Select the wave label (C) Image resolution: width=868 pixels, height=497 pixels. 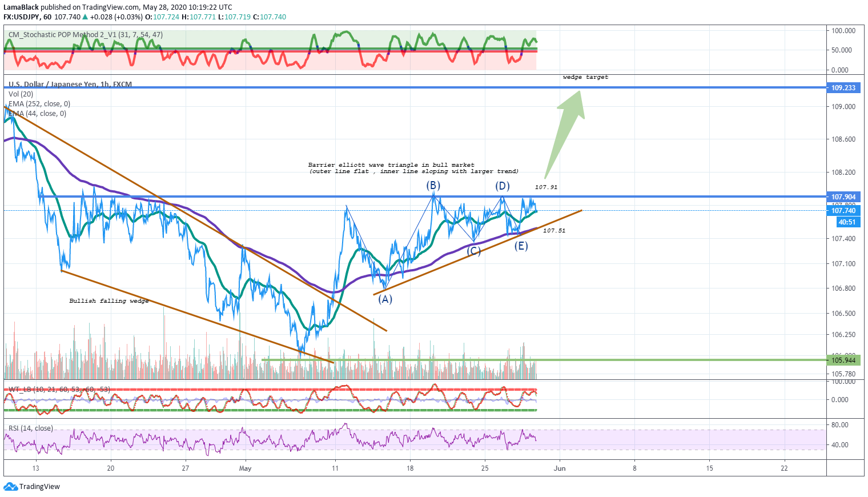tap(473, 251)
